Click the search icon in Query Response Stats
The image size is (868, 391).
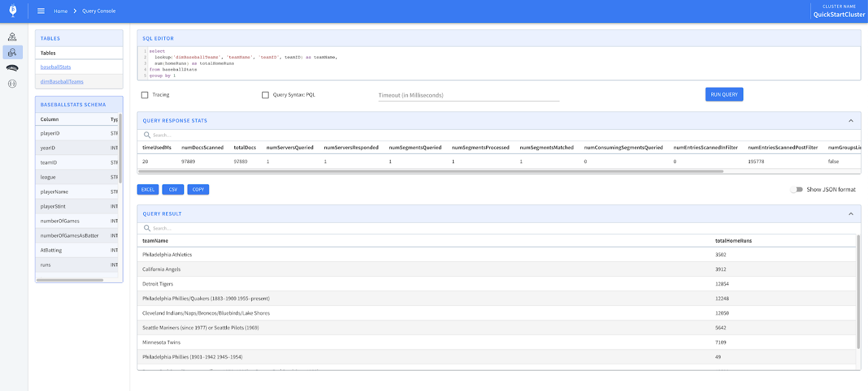[x=146, y=134]
